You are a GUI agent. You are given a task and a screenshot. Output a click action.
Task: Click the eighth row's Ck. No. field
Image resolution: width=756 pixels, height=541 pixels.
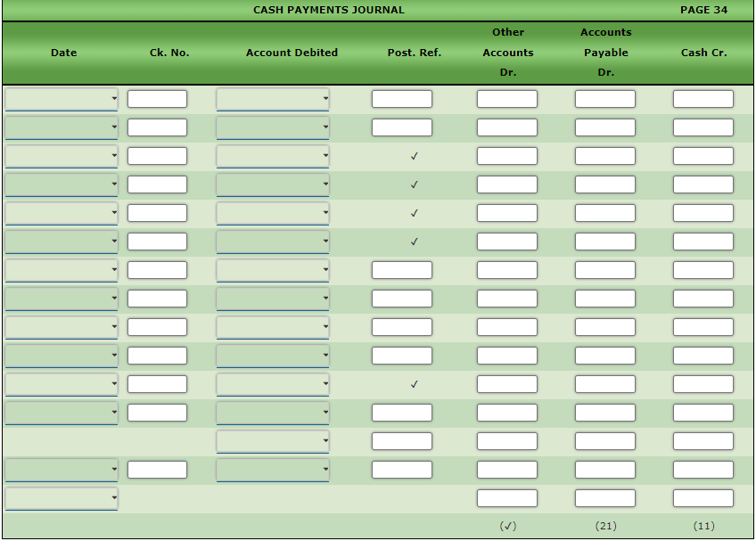[x=157, y=299]
